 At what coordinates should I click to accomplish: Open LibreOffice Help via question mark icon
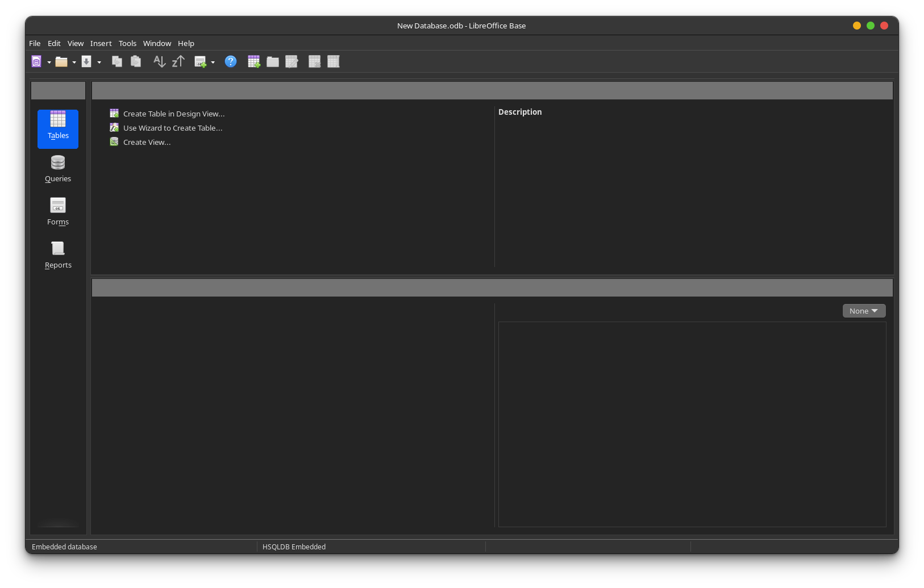click(x=230, y=61)
